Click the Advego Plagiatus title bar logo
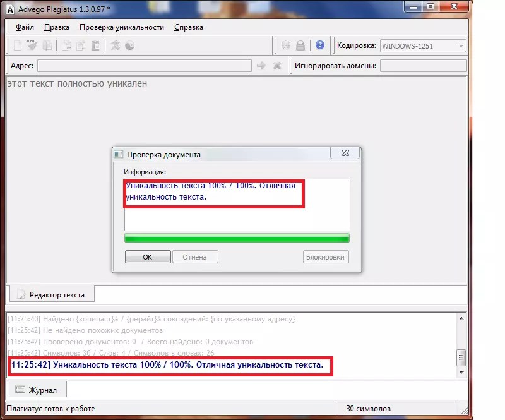Screen dimensions: 505x420 pos(10,9)
